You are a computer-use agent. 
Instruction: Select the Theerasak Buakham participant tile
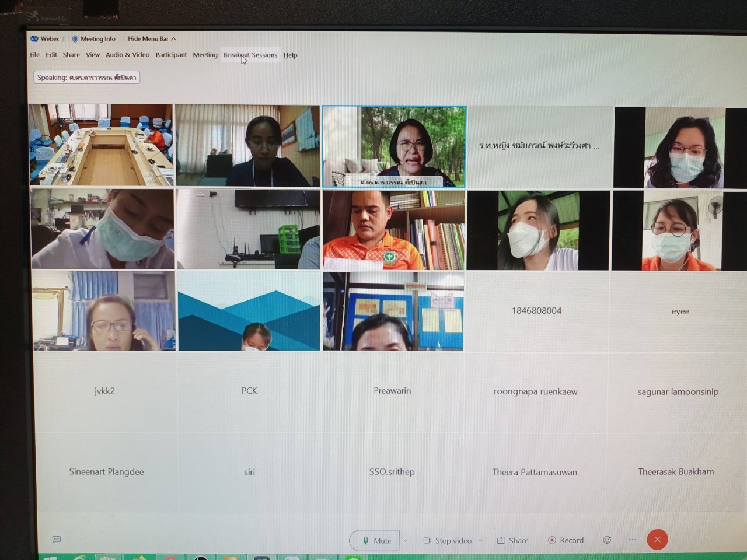pyautogui.click(x=676, y=472)
